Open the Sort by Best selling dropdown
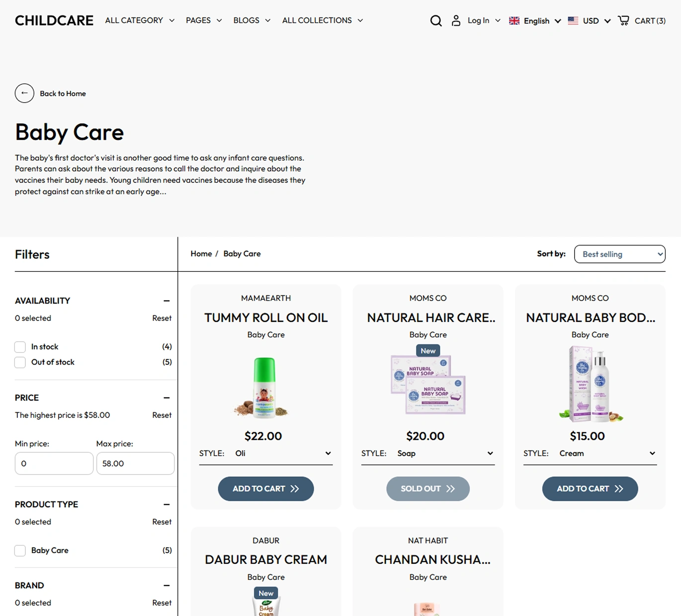 coord(620,254)
